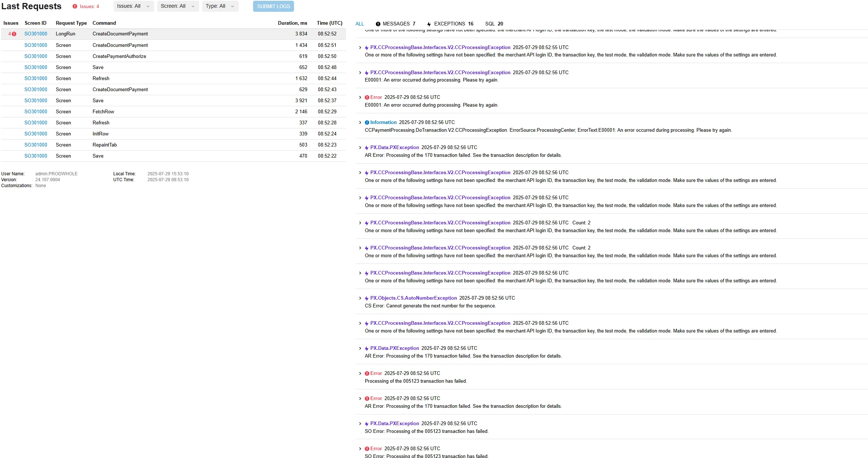Viewport: 868px width, 458px height.
Task: Open the Type: All filter dropdown
Action: 220,6
